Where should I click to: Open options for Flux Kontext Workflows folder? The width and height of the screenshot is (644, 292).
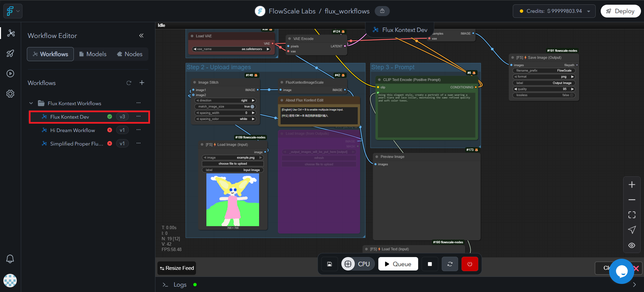[x=138, y=103]
